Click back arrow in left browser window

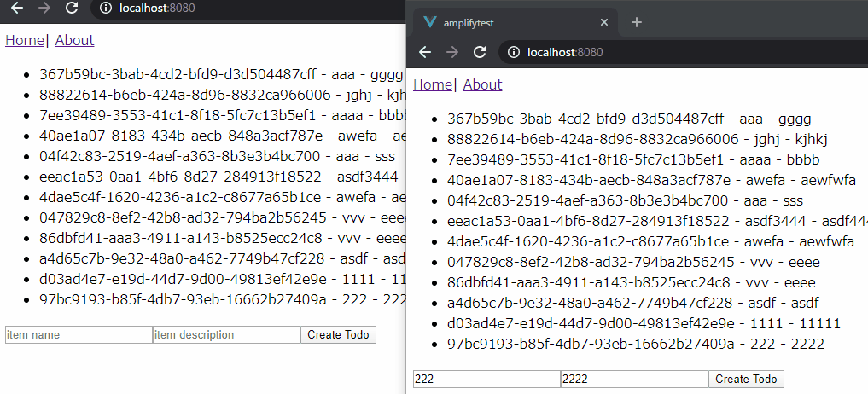click(17, 8)
